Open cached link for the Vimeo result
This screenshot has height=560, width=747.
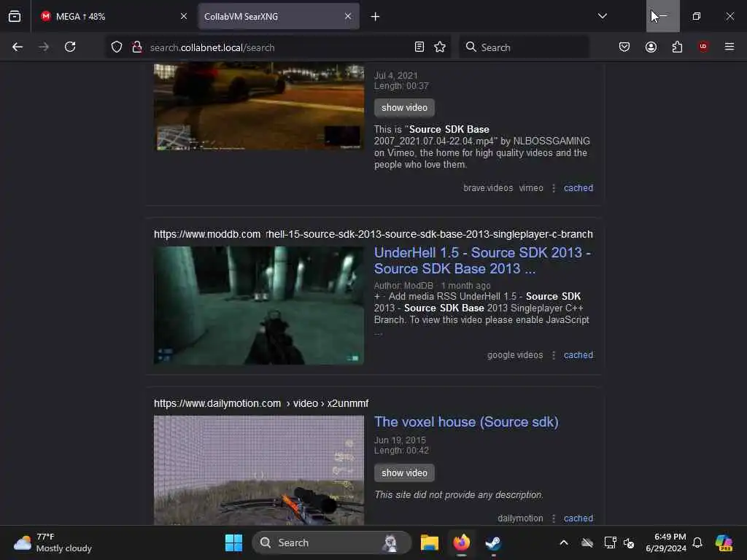[578, 187]
